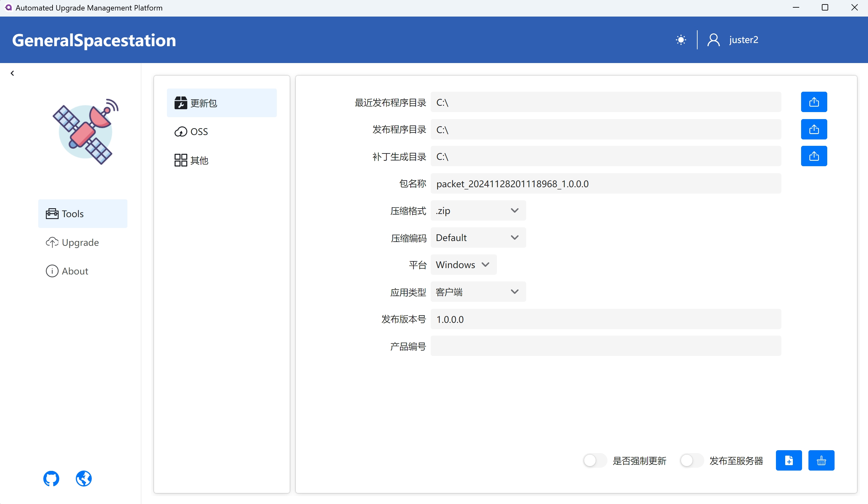Click the clear form broom button
Viewport: 868px width, 504px height.
821,460
